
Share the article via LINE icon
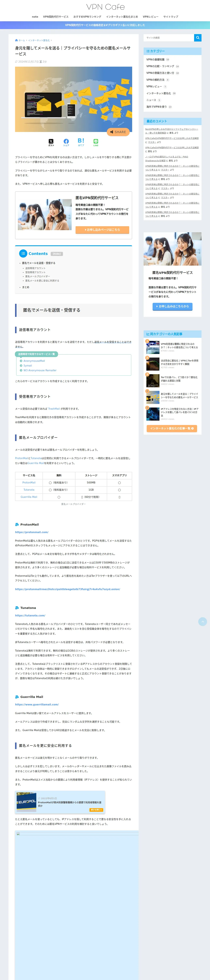[x=96, y=143]
